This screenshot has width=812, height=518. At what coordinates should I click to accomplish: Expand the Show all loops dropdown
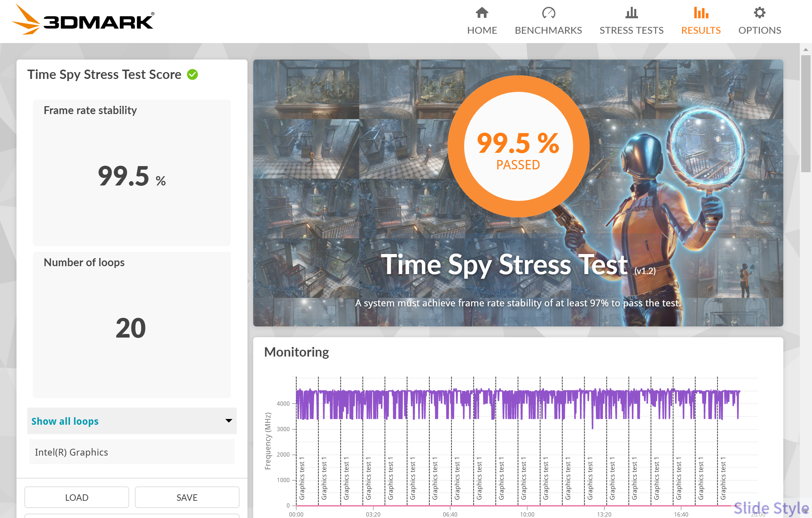point(132,421)
